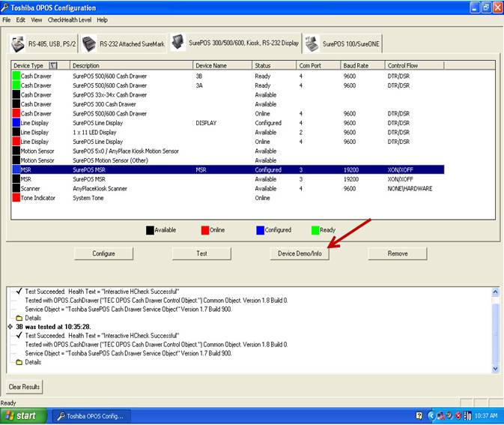Screen dimensions: 504x425
Task: Click the Clear Results button
Action: point(25,387)
